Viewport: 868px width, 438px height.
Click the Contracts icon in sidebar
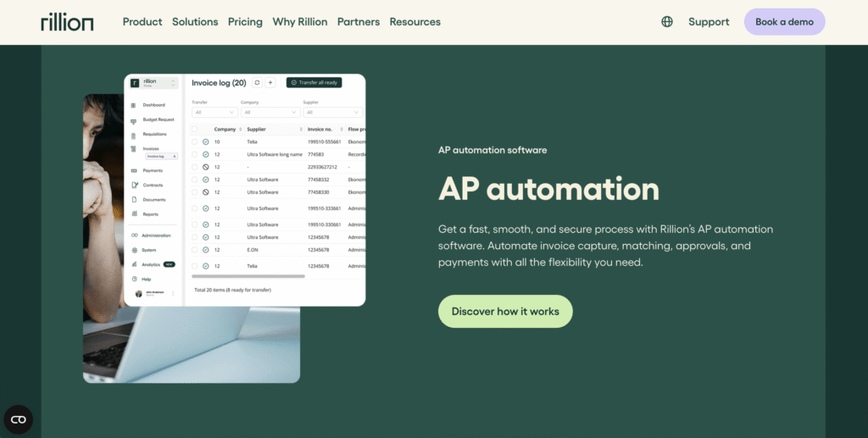click(x=133, y=185)
